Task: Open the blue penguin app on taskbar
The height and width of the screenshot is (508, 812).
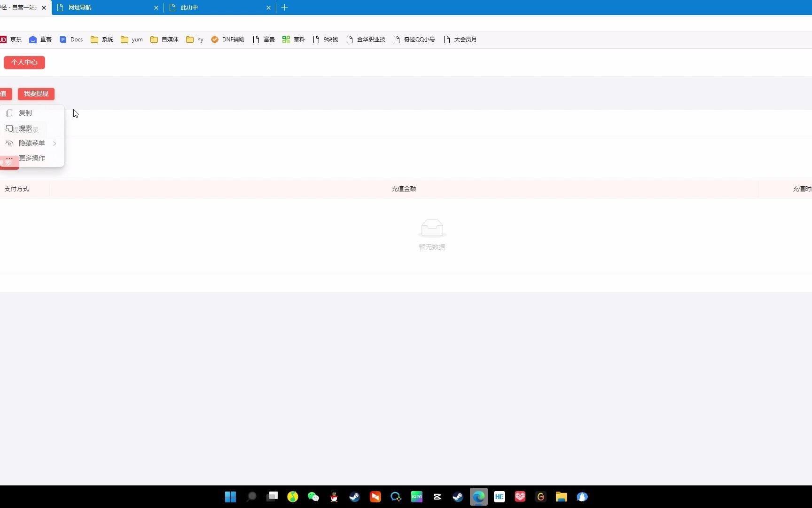Action: point(582,497)
